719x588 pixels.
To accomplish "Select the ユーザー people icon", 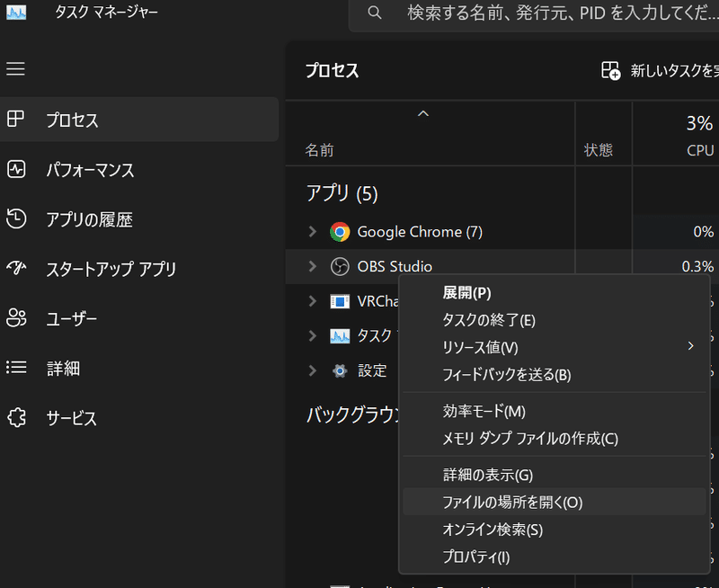I will pyautogui.click(x=16, y=317).
